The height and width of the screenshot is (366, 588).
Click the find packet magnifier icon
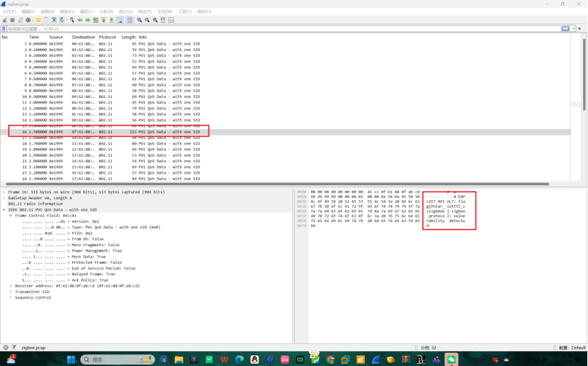pos(70,20)
